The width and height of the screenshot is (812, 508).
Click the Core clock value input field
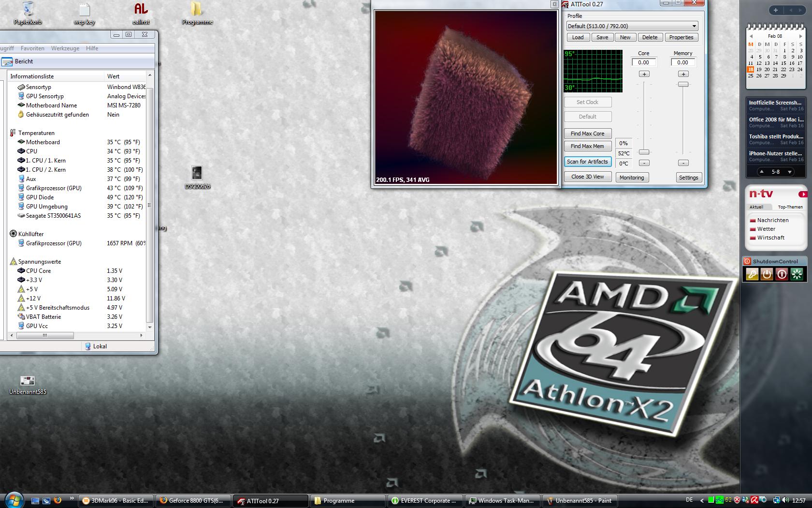644,62
